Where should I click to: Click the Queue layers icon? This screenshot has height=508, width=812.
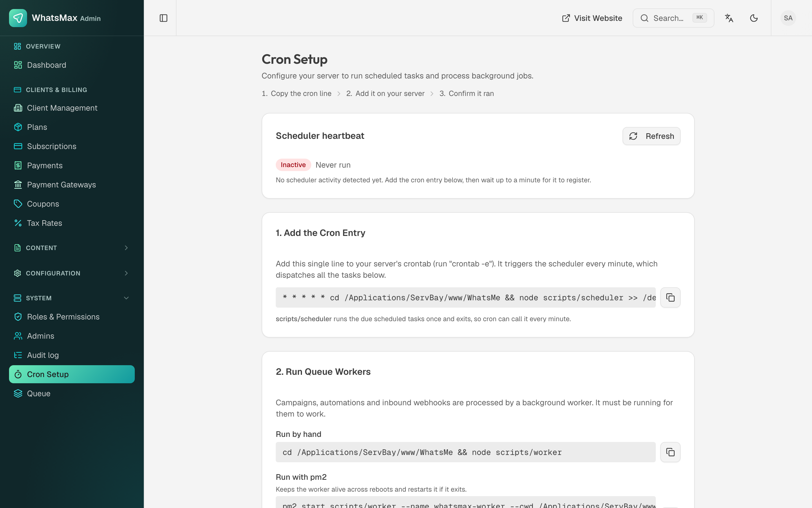point(18,393)
